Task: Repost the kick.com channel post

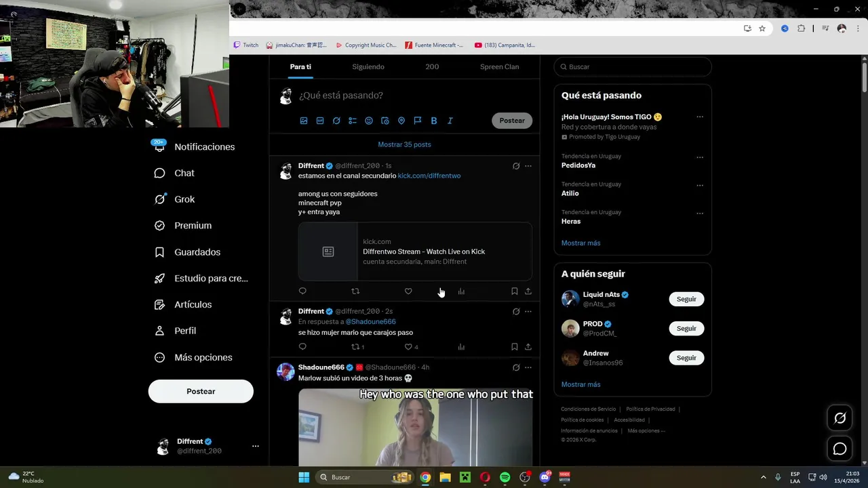Action: (x=355, y=291)
